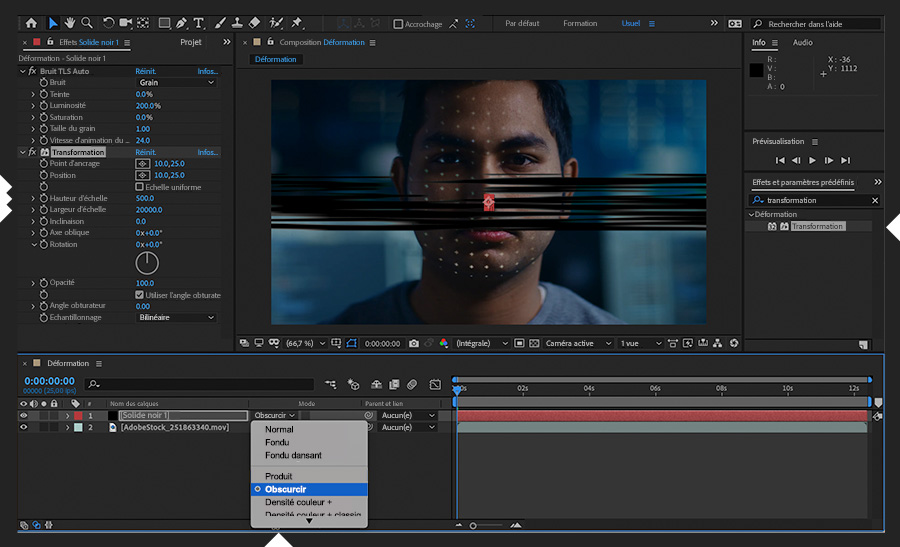
Task: Open the Bruit type dropdown set to Grain
Action: pos(176,83)
